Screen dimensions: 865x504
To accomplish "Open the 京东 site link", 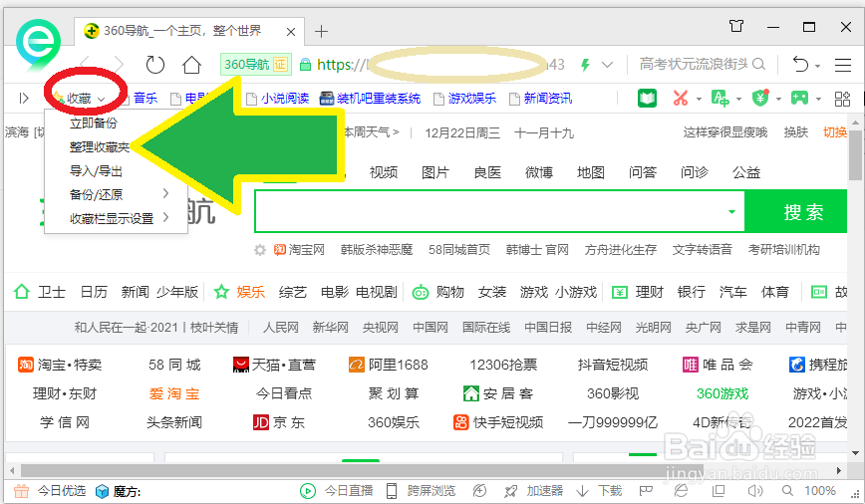I will pos(279,423).
